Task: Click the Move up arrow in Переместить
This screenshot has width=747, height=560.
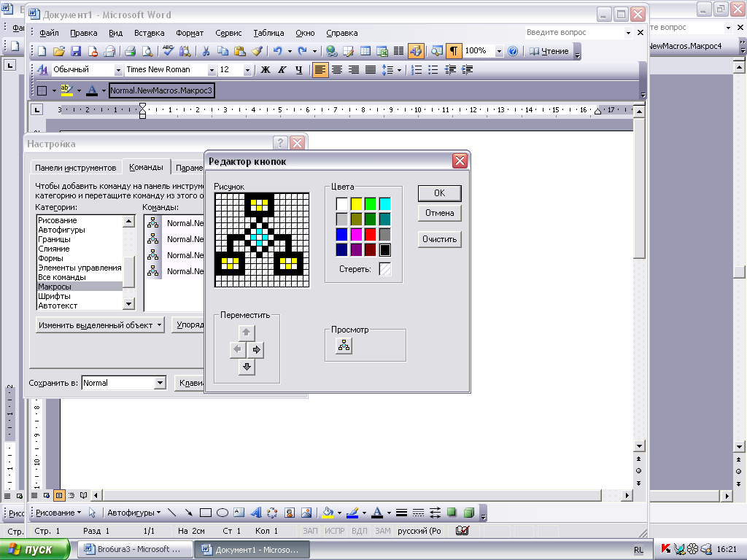Action: point(247,332)
